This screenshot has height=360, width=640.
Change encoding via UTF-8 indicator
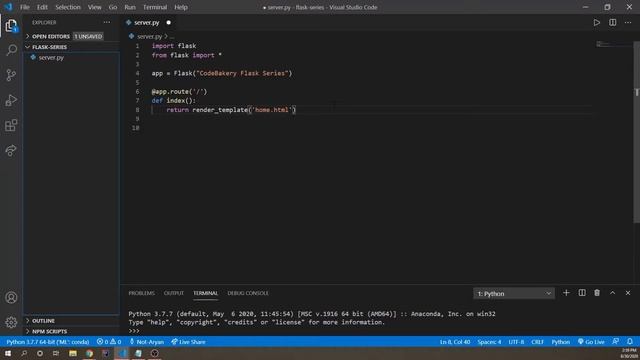(516, 342)
